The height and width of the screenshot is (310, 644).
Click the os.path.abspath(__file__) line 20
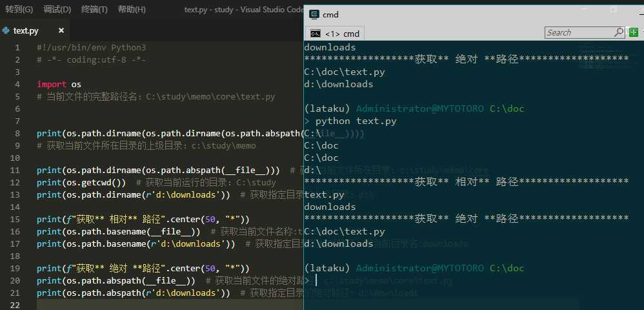tap(116, 280)
